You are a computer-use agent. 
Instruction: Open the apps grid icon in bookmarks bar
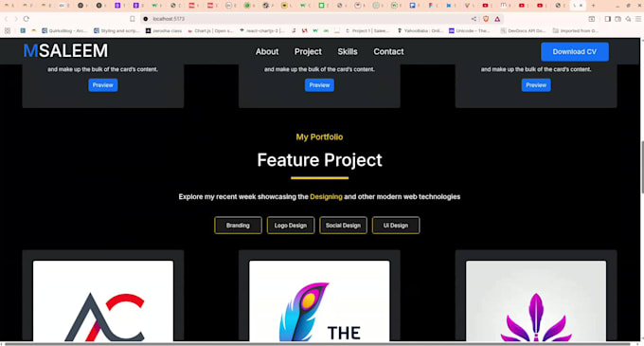7,31
